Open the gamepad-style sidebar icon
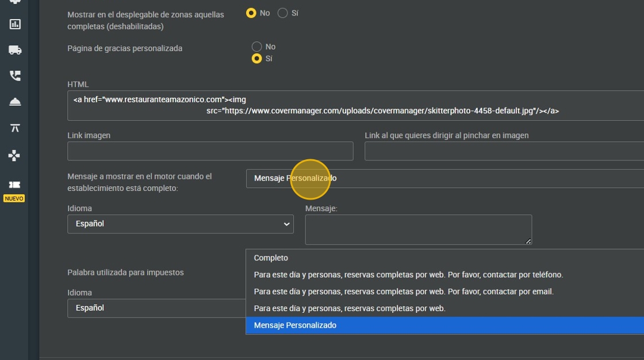Screen dimensions: 644x360 click(14, 155)
